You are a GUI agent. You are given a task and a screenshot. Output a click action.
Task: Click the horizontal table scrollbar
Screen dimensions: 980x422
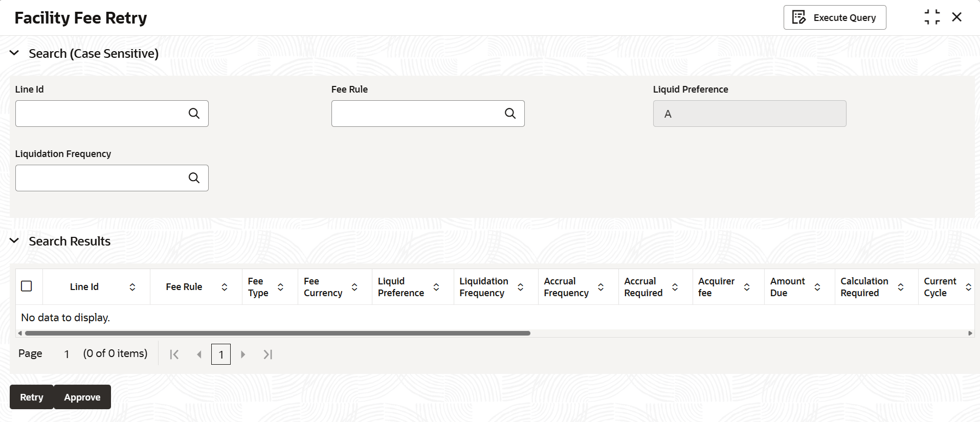click(x=278, y=333)
